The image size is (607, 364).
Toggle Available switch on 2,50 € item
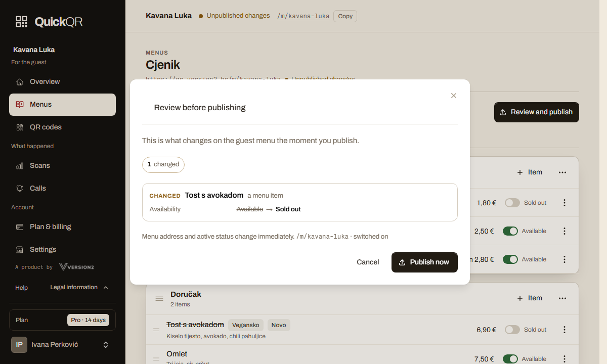pyautogui.click(x=510, y=231)
